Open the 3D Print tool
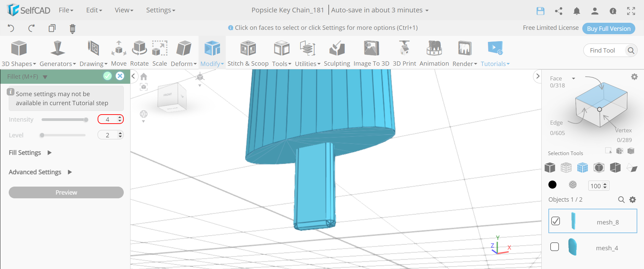 404,54
